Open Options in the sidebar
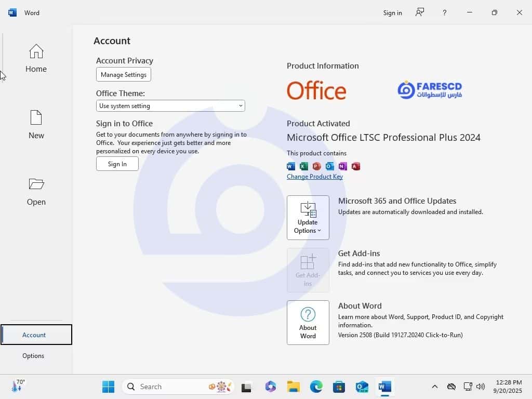 (33, 356)
